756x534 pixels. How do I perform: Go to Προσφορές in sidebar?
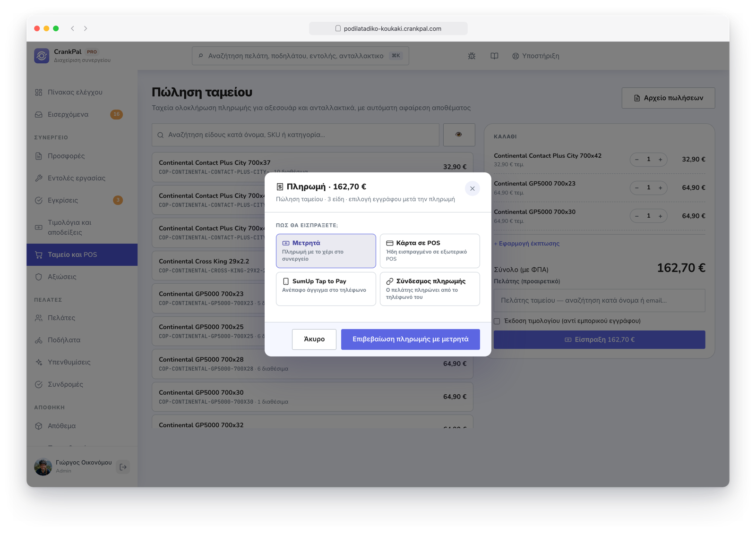tap(82, 156)
